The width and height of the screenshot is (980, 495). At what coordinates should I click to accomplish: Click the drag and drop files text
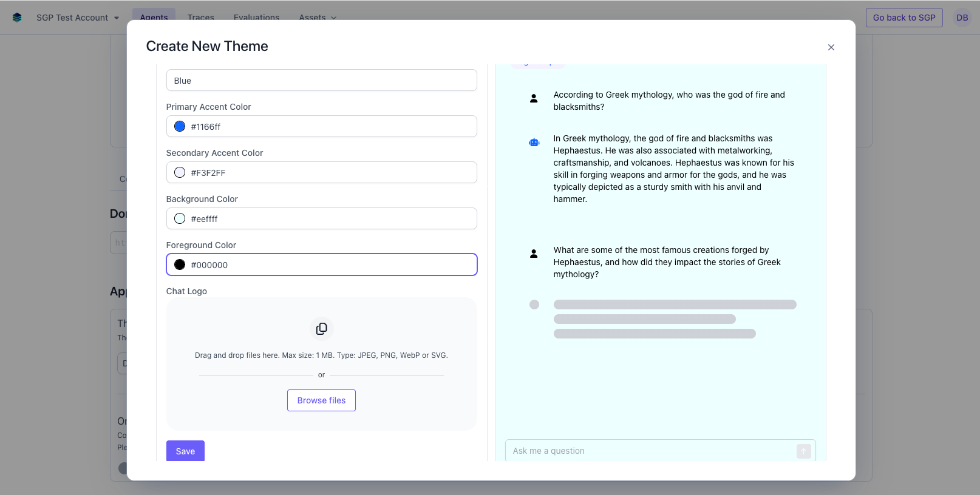pyautogui.click(x=321, y=355)
